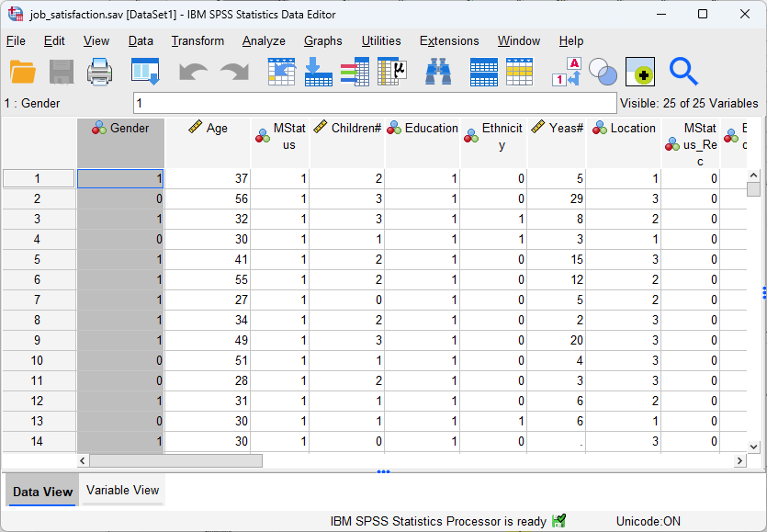Click the Insert Cases icon
The height and width of the screenshot is (532, 767).
click(x=483, y=71)
